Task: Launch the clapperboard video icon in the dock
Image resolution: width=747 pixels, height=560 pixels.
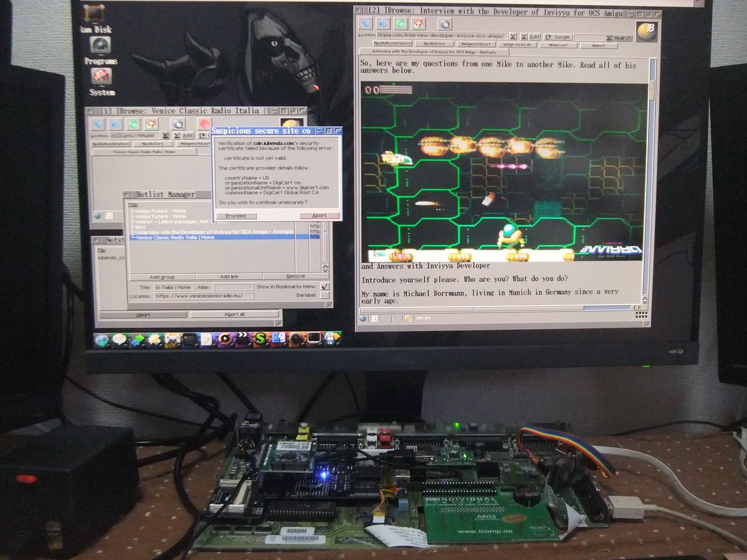Action: [242, 340]
